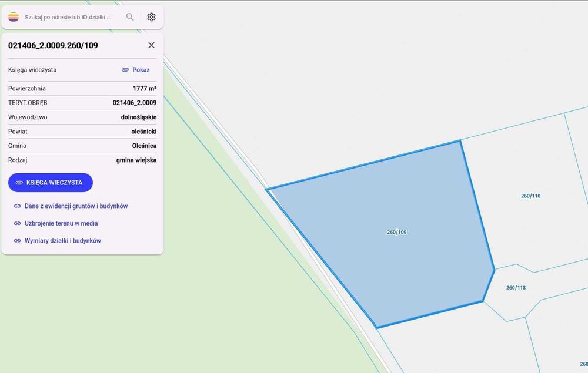588x373 pixels.
Task: Click the colorful striped app logo
Action: click(14, 17)
